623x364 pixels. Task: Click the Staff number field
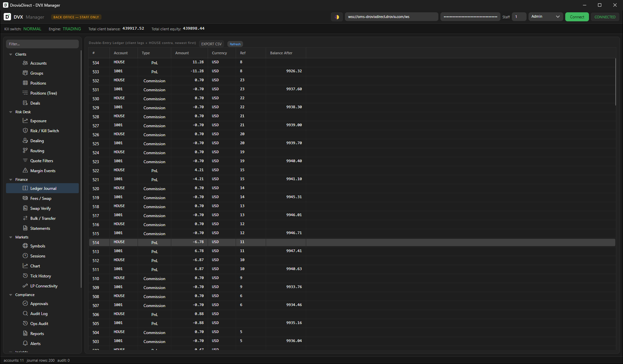[519, 17]
